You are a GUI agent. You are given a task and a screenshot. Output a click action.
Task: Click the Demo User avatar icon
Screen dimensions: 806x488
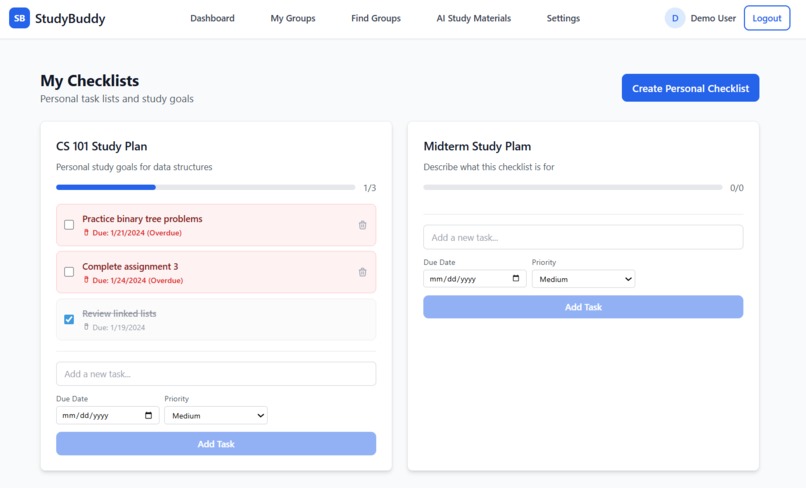pos(675,18)
